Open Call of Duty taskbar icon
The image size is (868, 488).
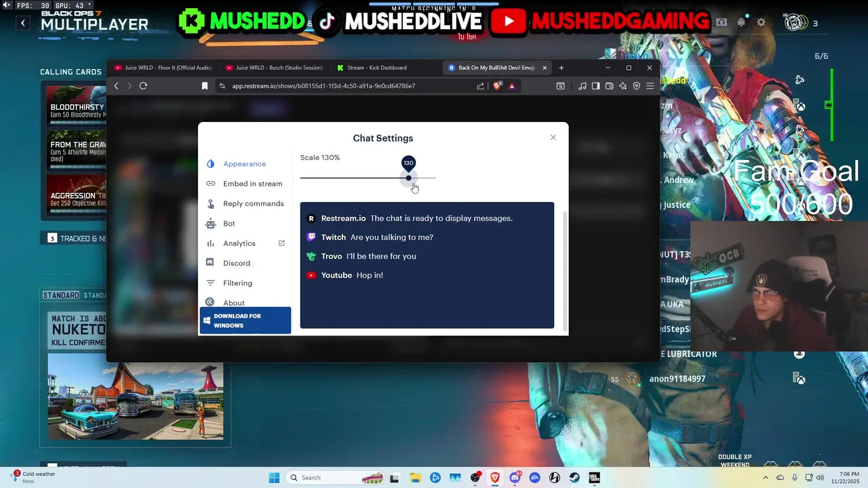(x=594, y=478)
